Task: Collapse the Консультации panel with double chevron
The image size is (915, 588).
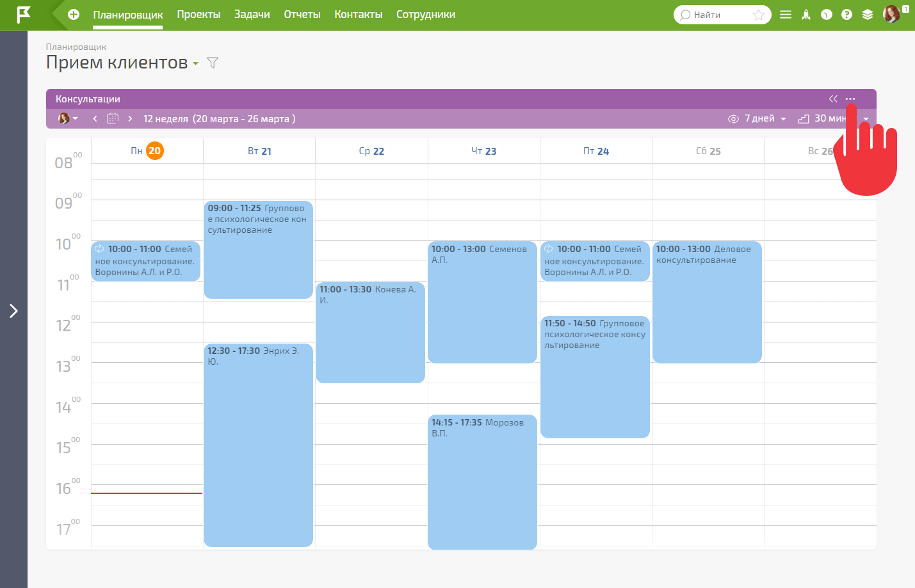Action: 833,99
